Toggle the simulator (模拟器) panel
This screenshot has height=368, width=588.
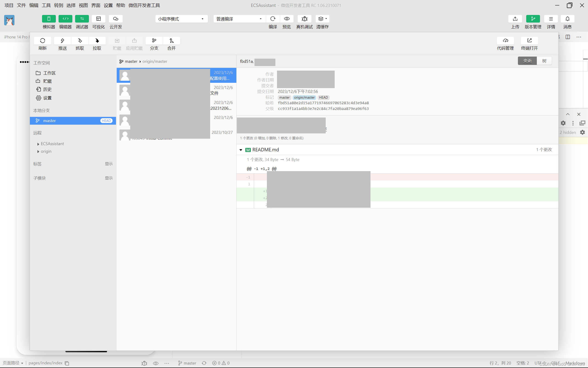click(x=49, y=19)
